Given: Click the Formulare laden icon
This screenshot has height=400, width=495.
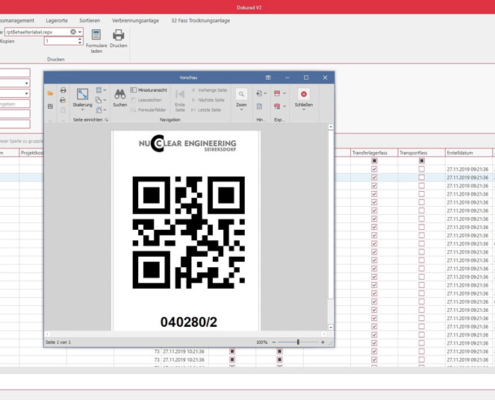Looking at the screenshot, I should coord(96,35).
